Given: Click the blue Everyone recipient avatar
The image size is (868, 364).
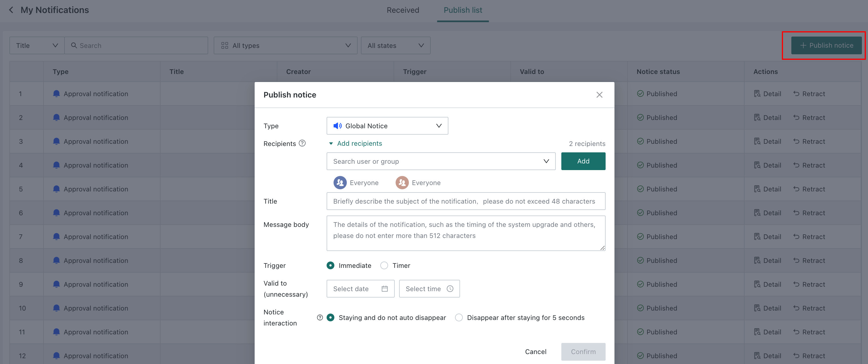Looking at the screenshot, I should click(x=340, y=183).
